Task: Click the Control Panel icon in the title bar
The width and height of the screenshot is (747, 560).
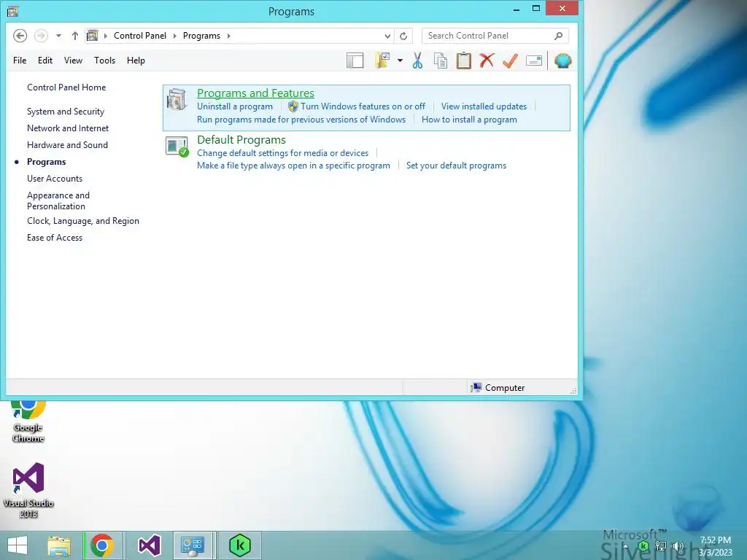Action: click(12, 11)
